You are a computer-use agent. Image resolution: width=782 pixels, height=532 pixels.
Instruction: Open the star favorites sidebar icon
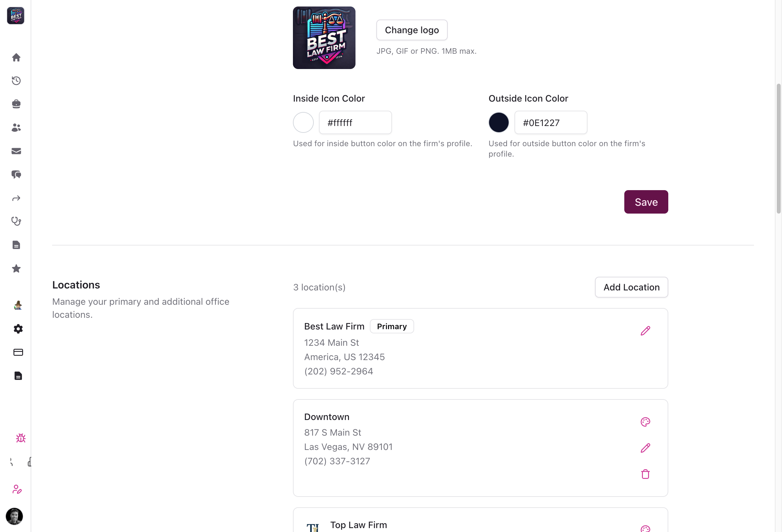[x=16, y=268]
